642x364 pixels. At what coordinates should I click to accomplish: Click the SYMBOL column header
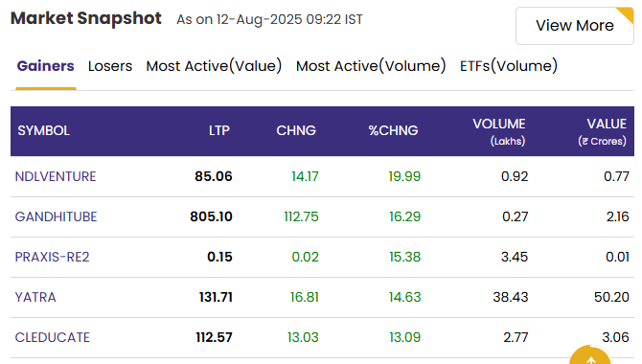click(43, 130)
